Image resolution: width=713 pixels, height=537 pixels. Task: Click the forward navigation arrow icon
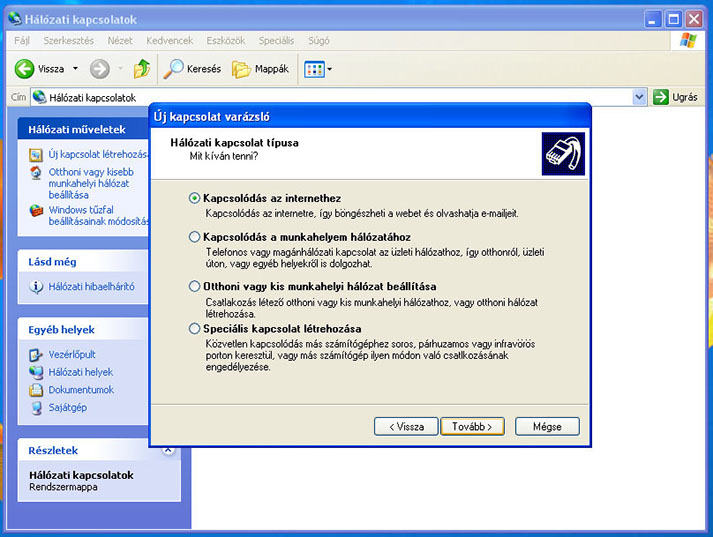pyautogui.click(x=100, y=69)
